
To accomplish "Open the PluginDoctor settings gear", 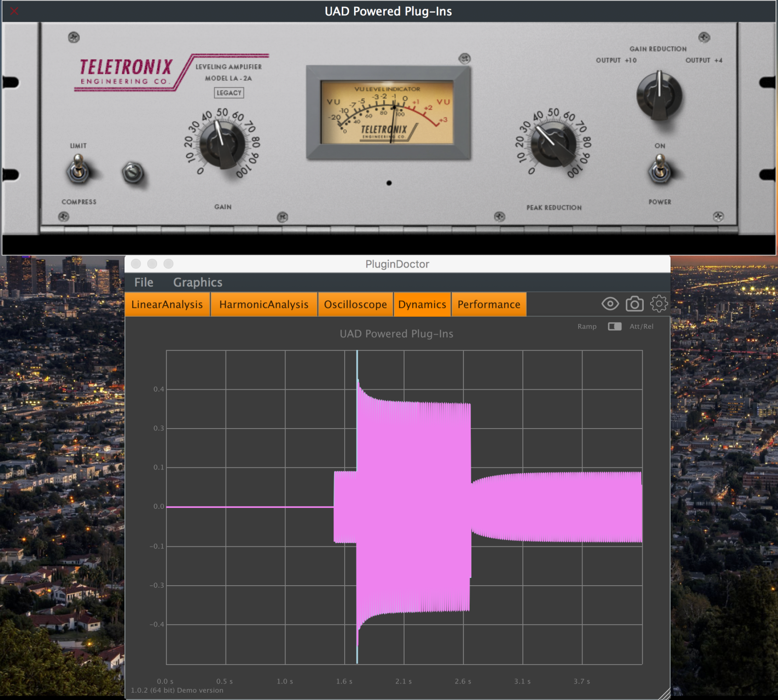I will (659, 304).
